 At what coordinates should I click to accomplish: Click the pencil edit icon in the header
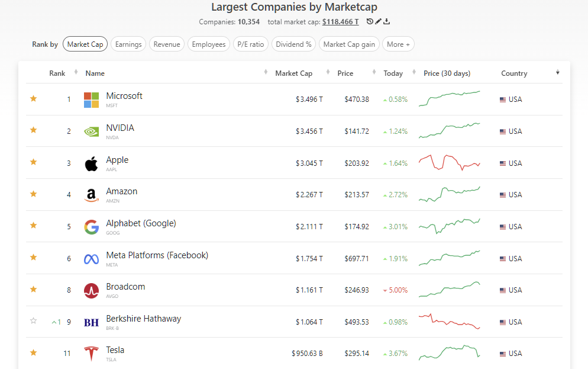379,21
